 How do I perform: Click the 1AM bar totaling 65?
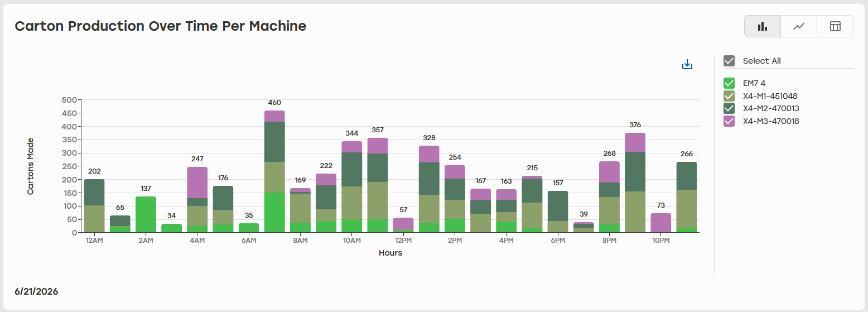pos(120,224)
